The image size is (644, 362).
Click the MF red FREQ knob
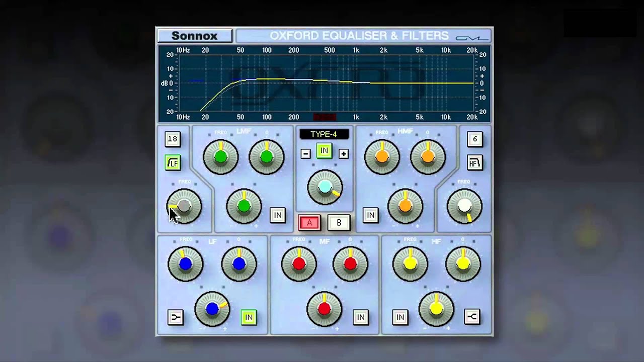[x=299, y=263]
